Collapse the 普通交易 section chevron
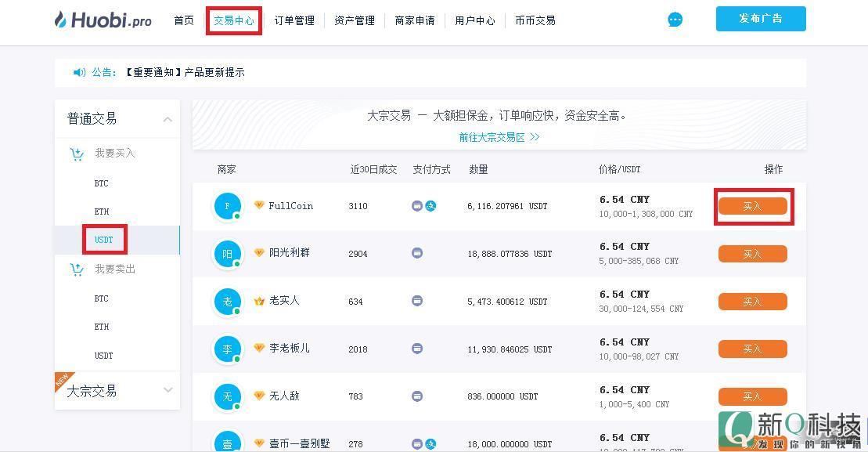The image size is (868, 452). [x=167, y=119]
